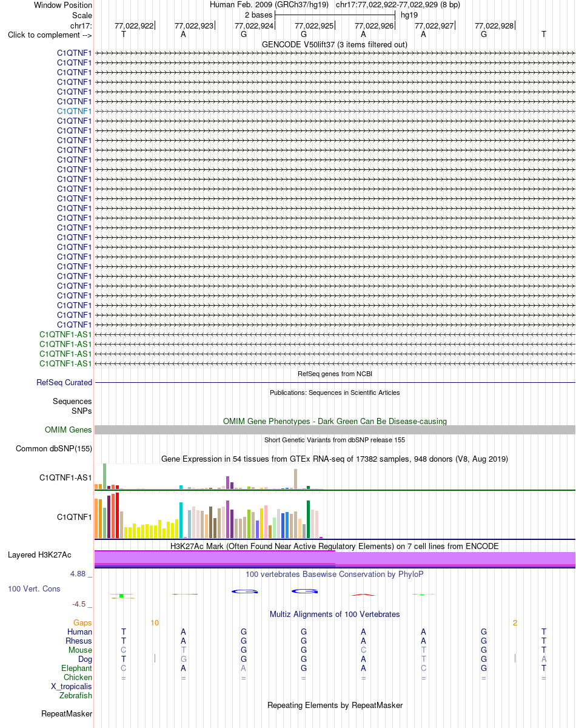Click the Mouse alignment row label
This screenshot has width=576, height=728.
click(80, 650)
